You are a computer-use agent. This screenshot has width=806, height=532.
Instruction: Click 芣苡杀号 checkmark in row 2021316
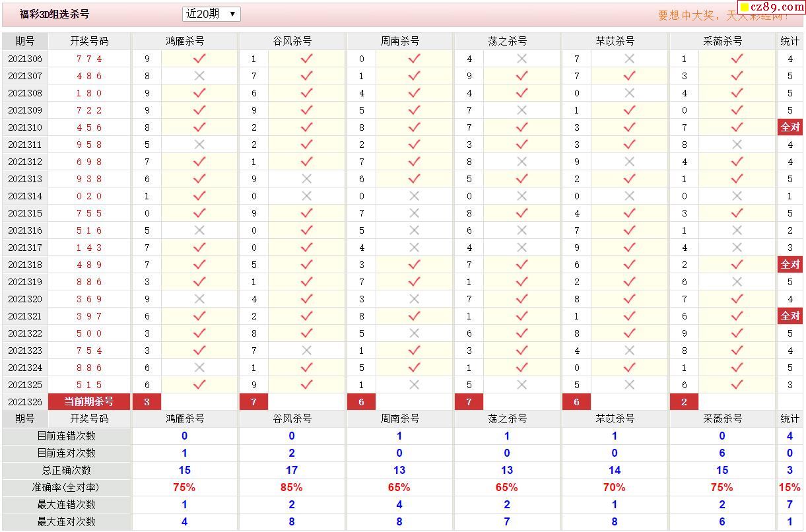[x=630, y=230]
